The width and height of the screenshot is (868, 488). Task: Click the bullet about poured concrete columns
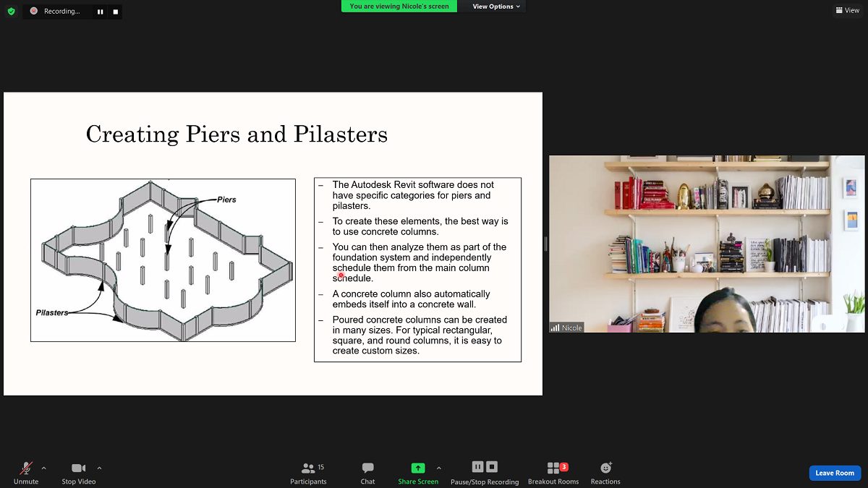click(414, 335)
